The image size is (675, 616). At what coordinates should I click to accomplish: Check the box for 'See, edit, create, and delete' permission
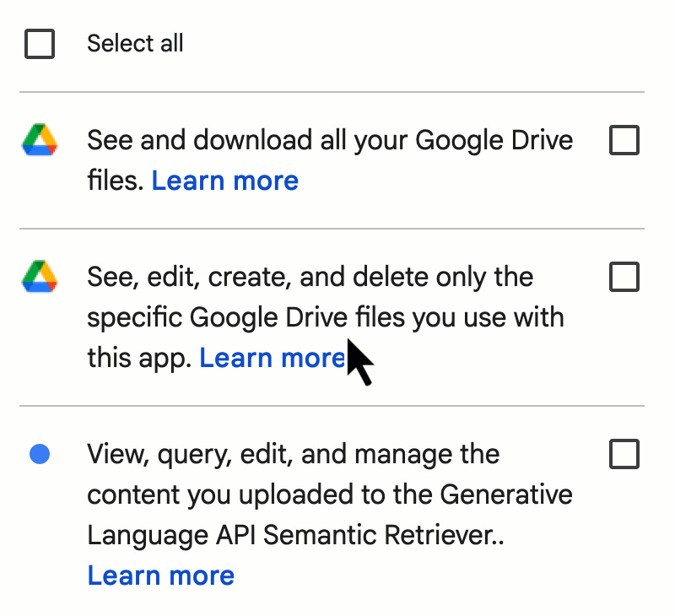[624, 277]
